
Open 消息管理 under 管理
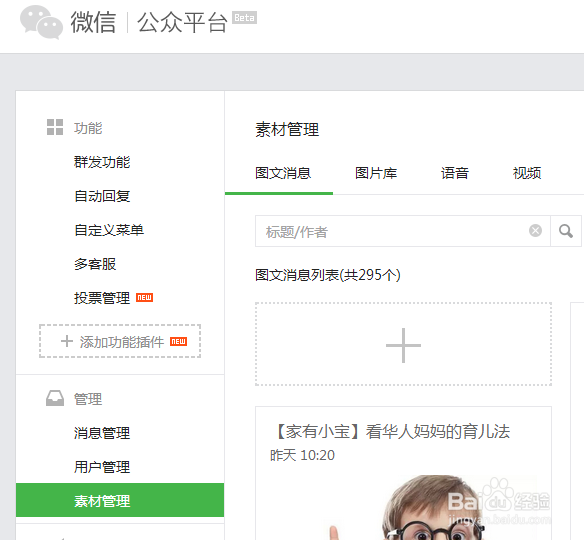point(102,433)
